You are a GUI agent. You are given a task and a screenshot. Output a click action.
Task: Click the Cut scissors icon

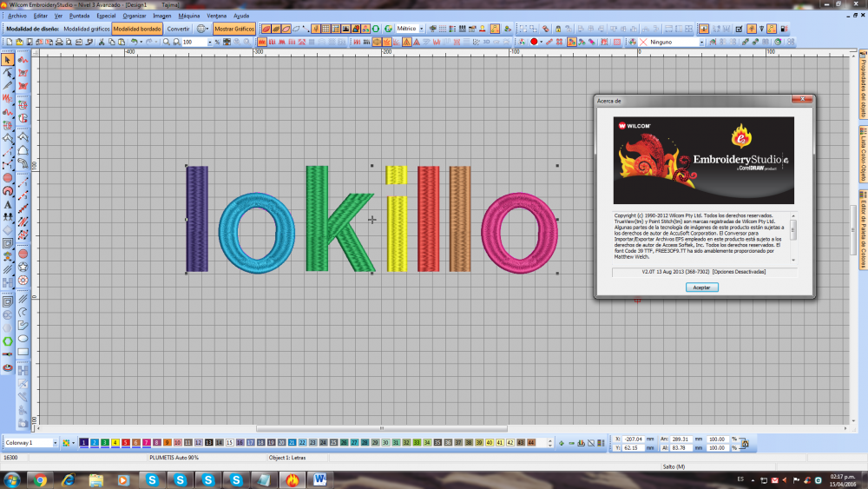102,42
